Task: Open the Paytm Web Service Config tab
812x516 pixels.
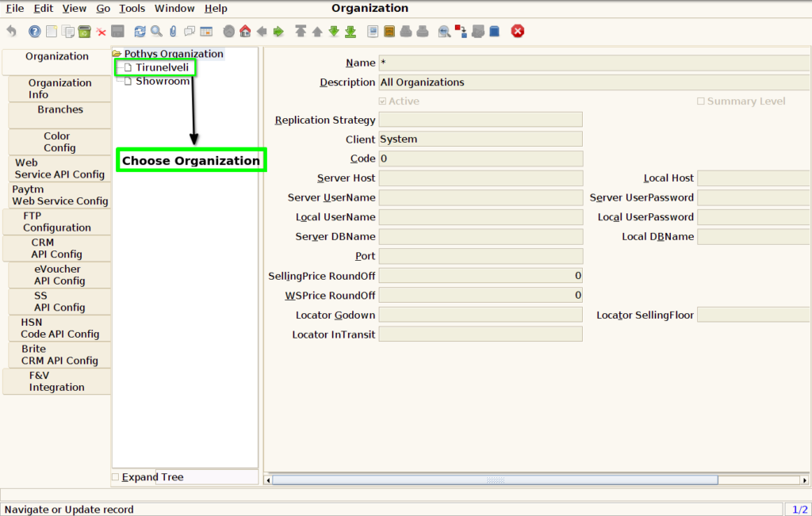Action: (59, 195)
